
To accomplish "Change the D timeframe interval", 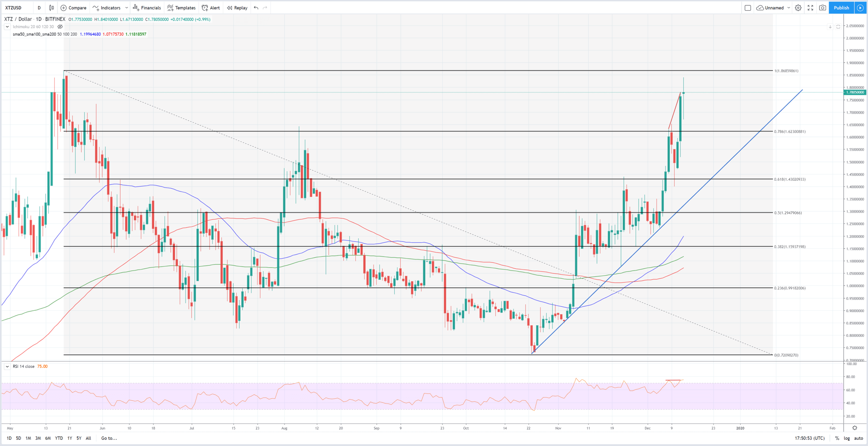I will (x=39, y=8).
